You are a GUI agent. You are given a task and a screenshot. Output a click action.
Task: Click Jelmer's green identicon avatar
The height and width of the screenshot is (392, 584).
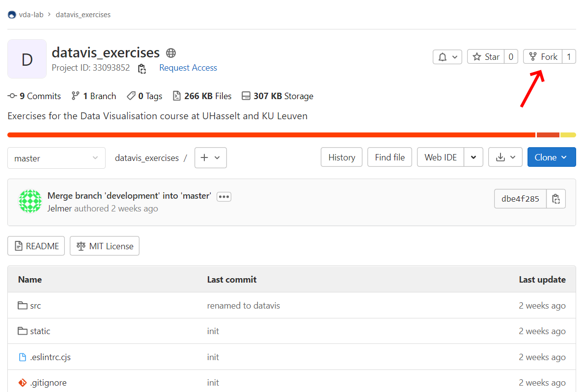[x=30, y=201]
